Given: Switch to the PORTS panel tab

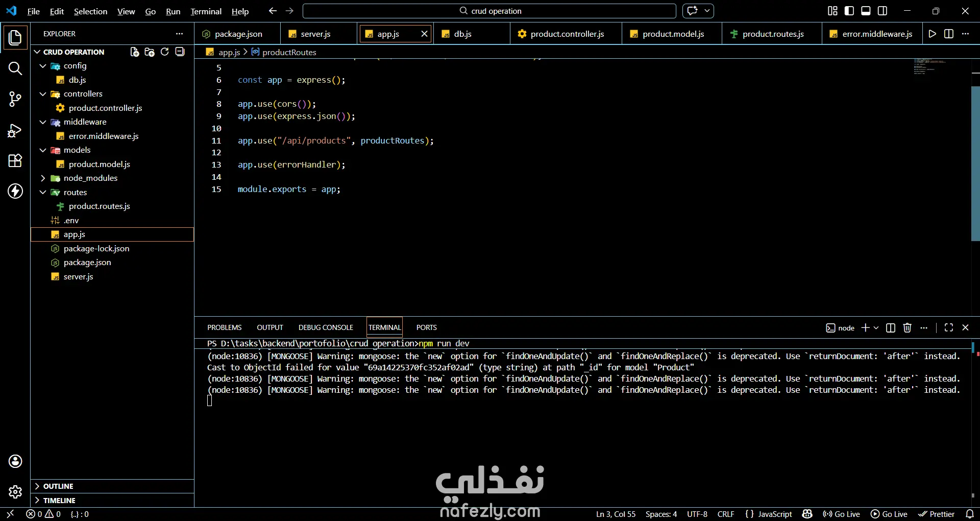Looking at the screenshot, I should coord(426,328).
